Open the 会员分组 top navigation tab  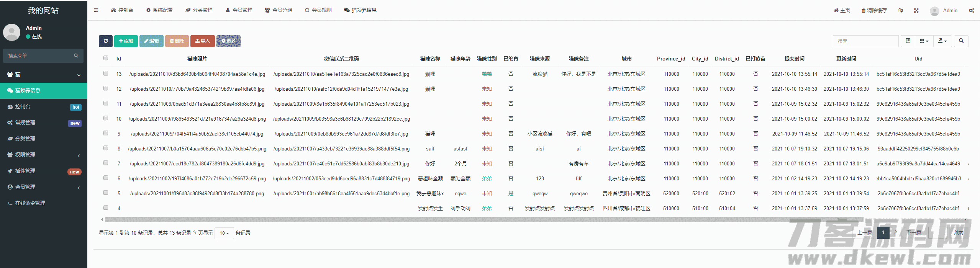(279, 10)
